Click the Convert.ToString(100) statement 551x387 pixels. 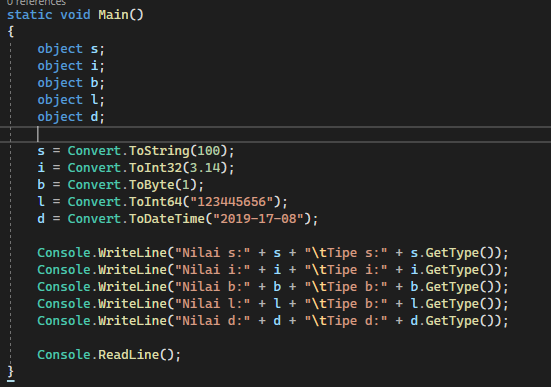click(136, 151)
